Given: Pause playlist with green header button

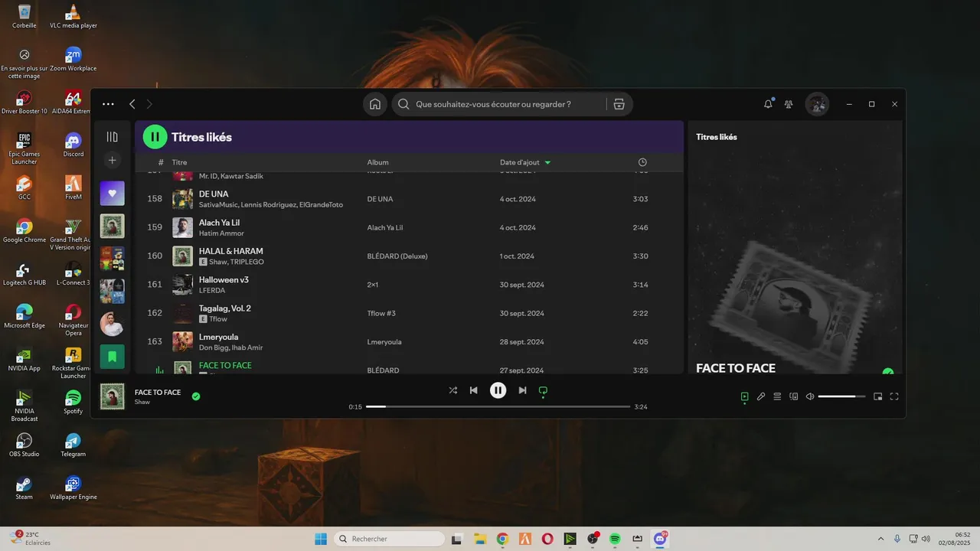Looking at the screenshot, I should coord(155,137).
